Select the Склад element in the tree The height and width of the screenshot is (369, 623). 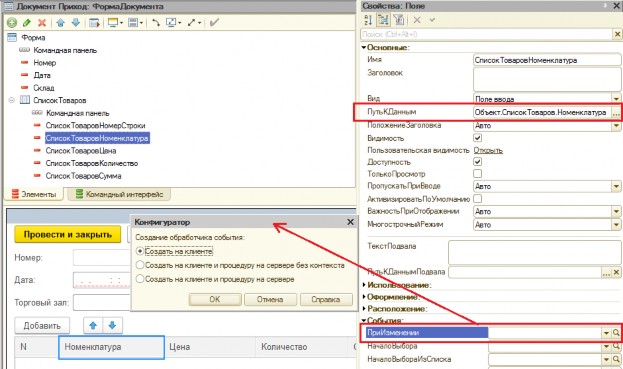[x=44, y=88]
